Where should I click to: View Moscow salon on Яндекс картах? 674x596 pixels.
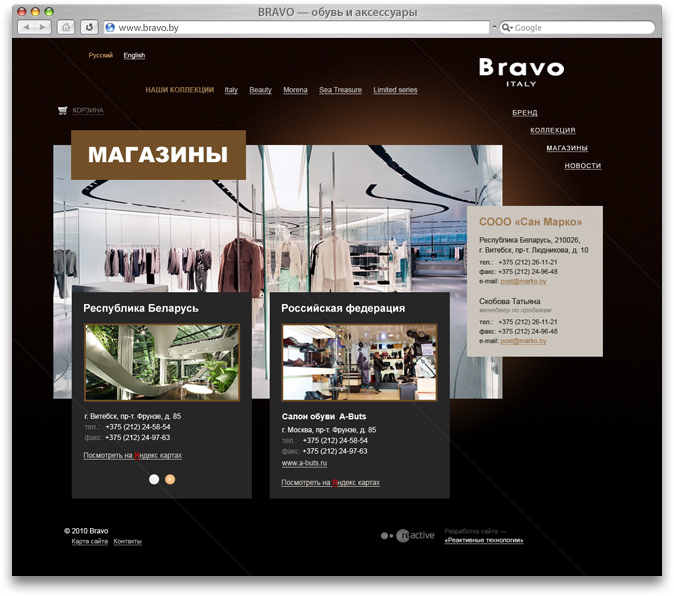tap(331, 483)
